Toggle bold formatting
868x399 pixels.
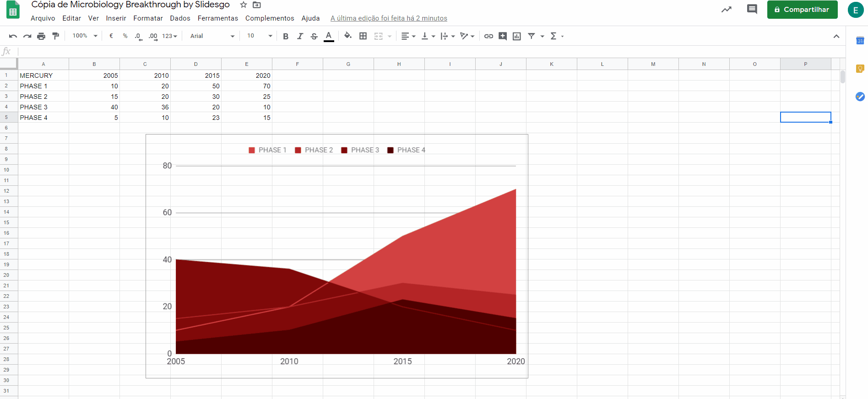click(x=286, y=36)
